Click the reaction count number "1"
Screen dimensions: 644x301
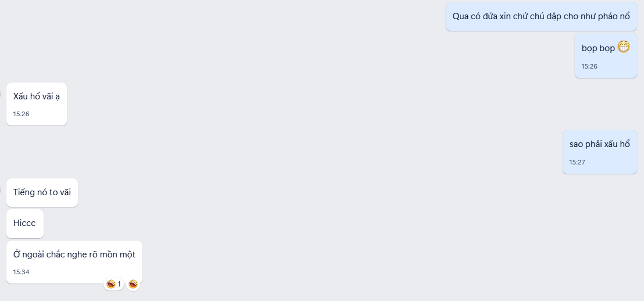(x=120, y=284)
